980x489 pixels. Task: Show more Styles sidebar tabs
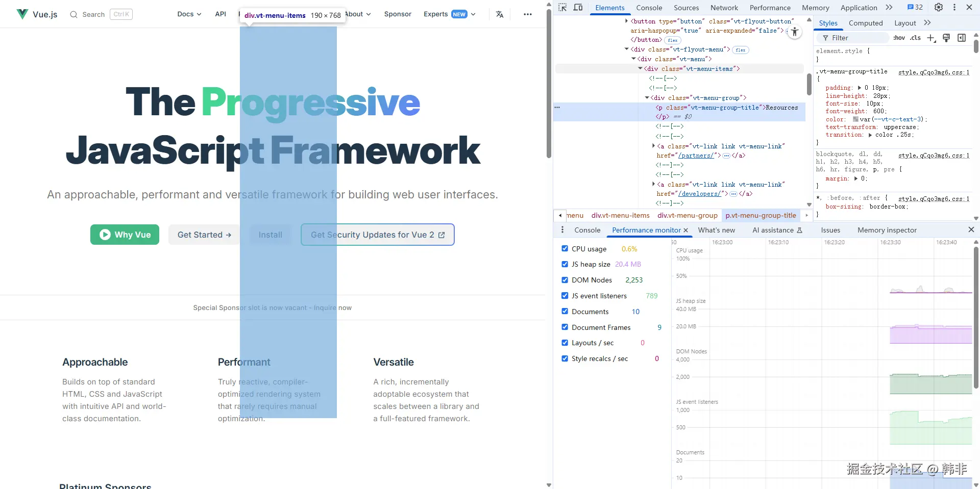click(x=927, y=23)
